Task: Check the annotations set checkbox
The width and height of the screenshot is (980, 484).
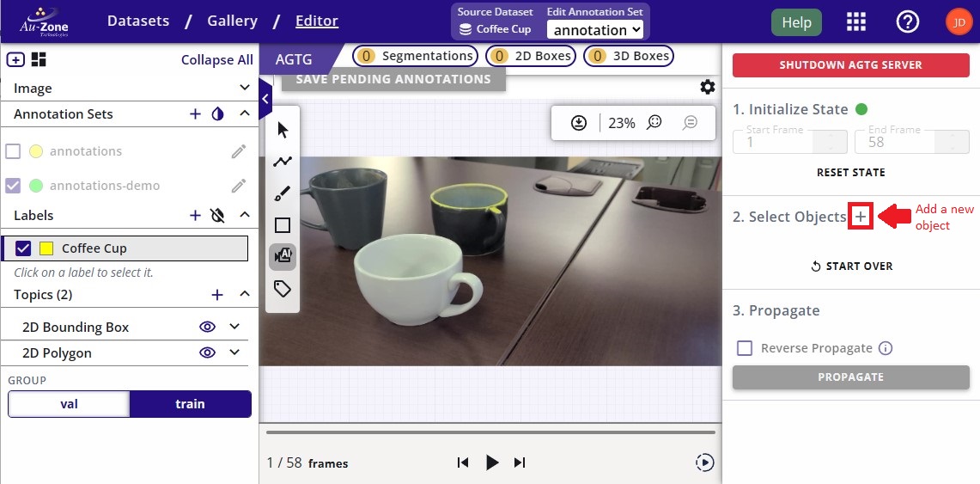Action: tap(13, 151)
